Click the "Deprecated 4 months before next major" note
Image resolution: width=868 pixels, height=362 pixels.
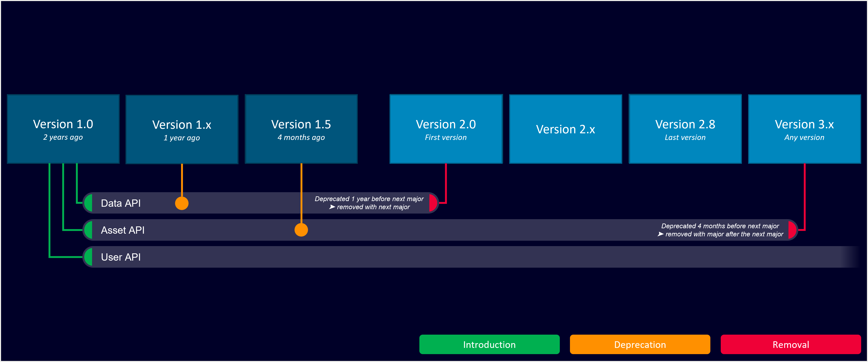pyautogui.click(x=720, y=226)
